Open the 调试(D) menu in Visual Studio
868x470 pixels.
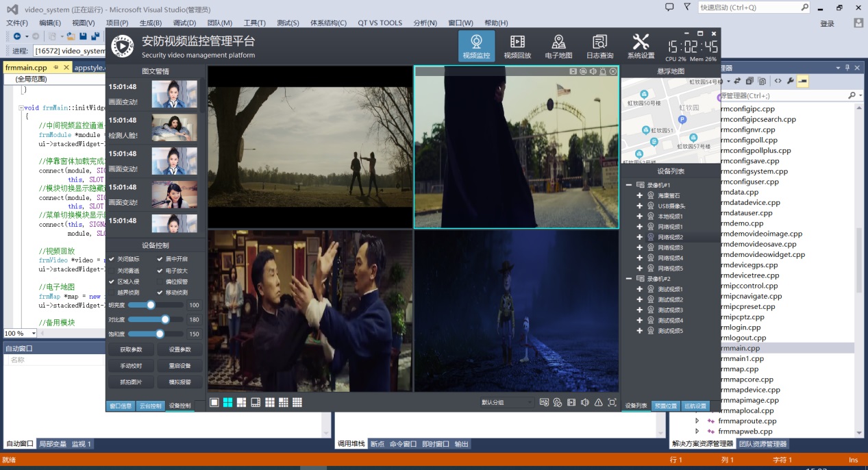[184, 23]
